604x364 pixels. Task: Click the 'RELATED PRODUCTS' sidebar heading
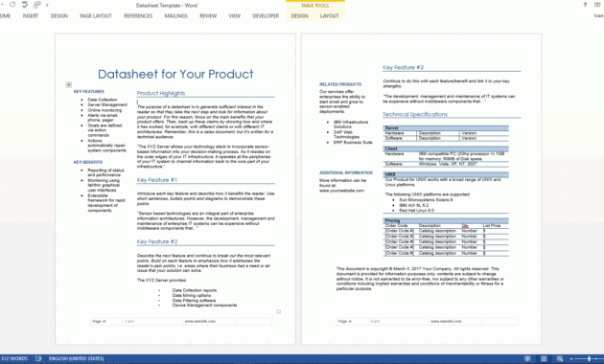(x=340, y=84)
